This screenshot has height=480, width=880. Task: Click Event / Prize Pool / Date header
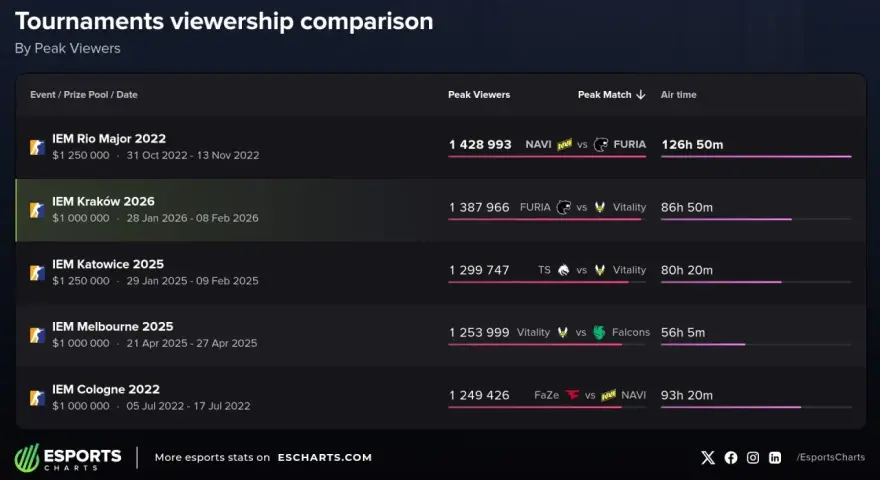(x=84, y=95)
